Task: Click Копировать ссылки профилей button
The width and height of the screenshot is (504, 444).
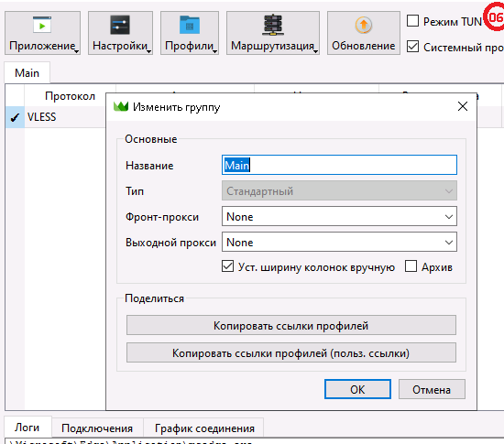Action: click(290, 325)
